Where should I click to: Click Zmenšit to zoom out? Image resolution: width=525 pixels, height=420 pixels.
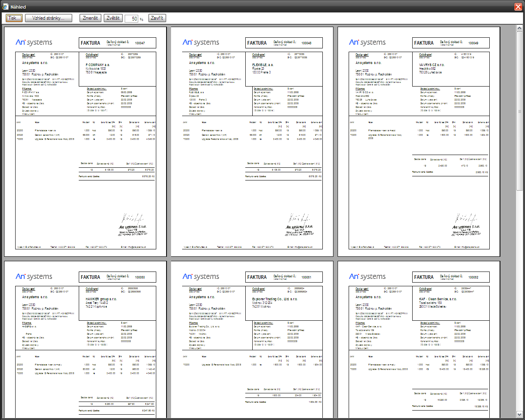pyautogui.click(x=90, y=18)
